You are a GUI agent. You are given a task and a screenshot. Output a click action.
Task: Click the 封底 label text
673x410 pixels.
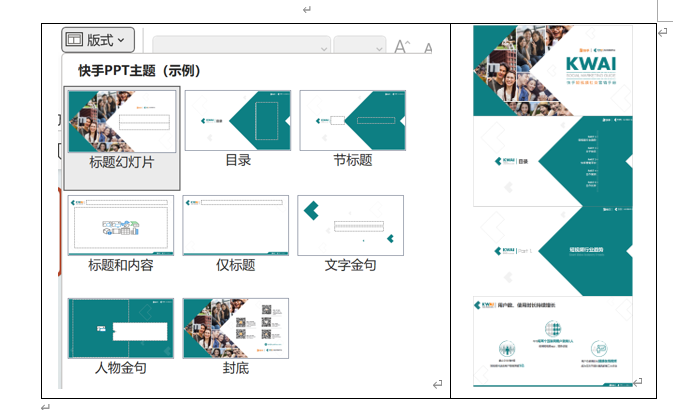point(236,368)
